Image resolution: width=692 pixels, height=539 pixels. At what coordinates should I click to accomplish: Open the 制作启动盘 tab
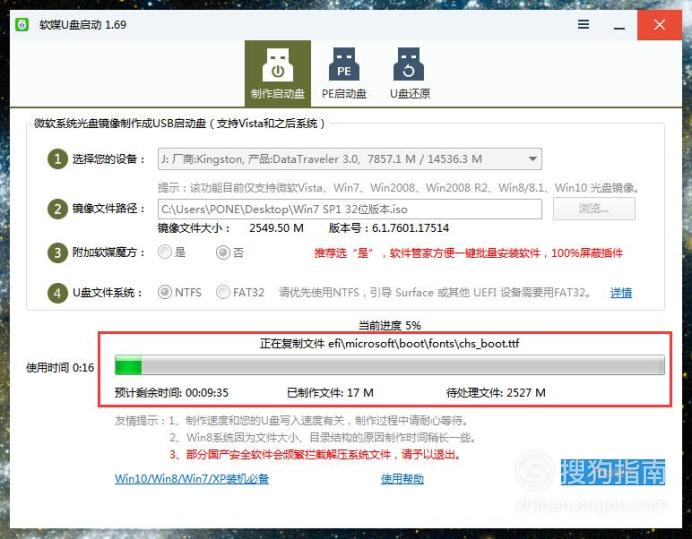coord(278,73)
